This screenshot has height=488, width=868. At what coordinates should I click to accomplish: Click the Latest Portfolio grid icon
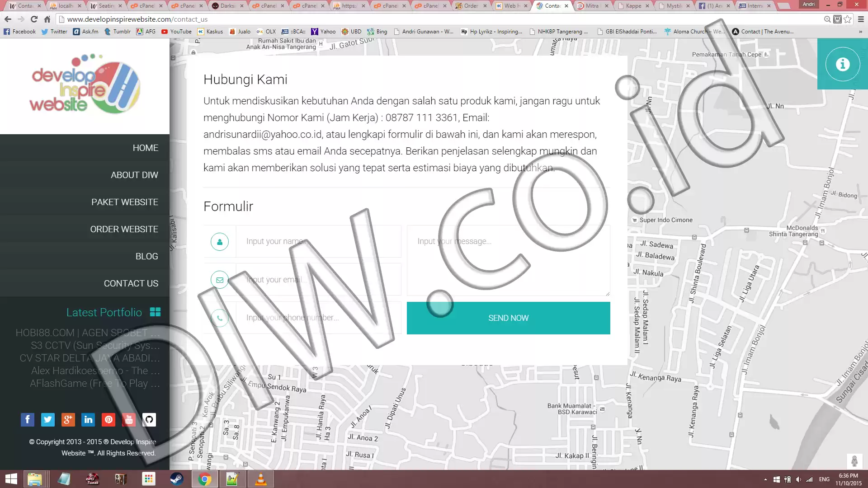(x=155, y=312)
